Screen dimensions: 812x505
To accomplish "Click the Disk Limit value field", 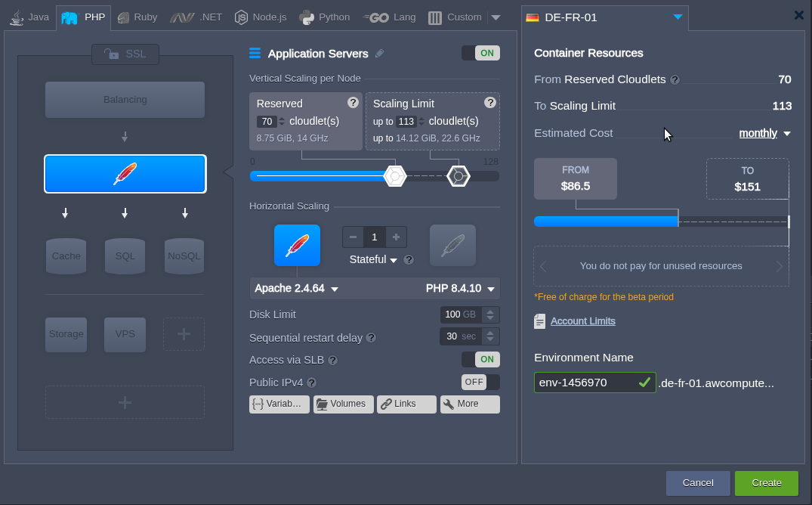I will (x=460, y=314).
